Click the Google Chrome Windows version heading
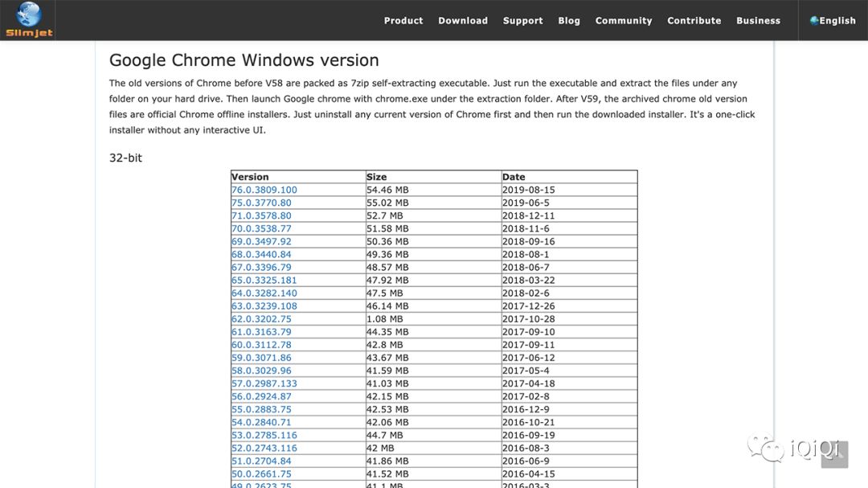Screen dimensions: 868x488 tap(244, 59)
